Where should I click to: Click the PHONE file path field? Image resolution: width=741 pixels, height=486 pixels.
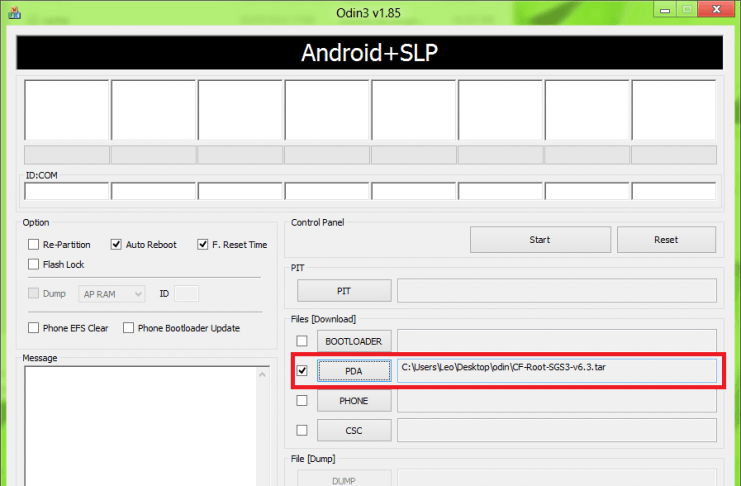pyautogui.click(x=557, y=401)
